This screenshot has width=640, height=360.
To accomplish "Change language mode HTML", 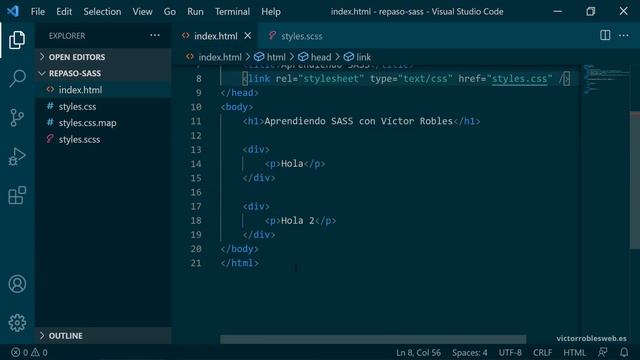I will point(574,352).
